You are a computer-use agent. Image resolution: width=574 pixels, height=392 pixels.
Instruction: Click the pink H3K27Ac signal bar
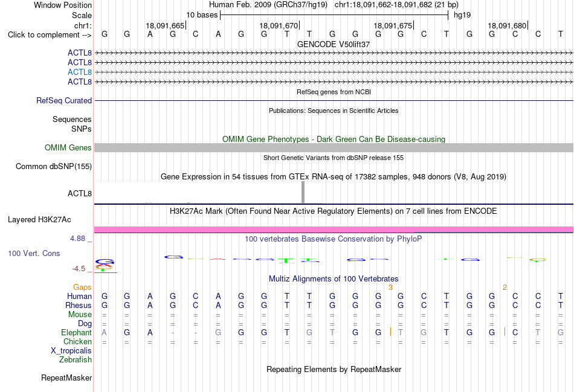point(334,230)
